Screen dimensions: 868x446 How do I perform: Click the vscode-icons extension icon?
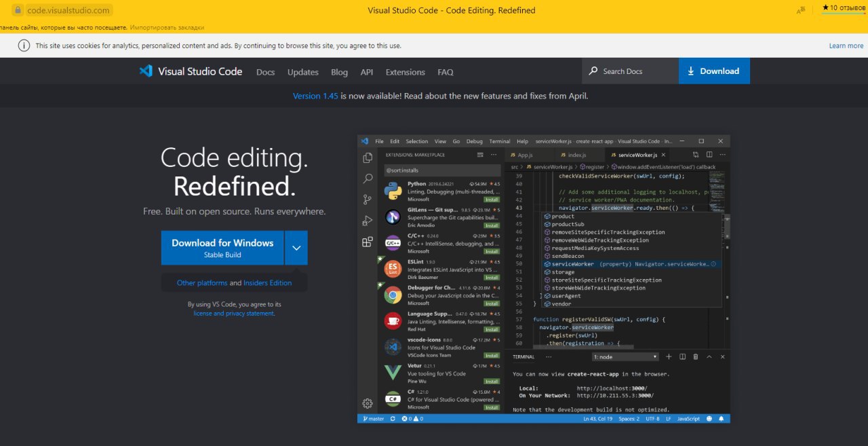[x=393, y=347]
